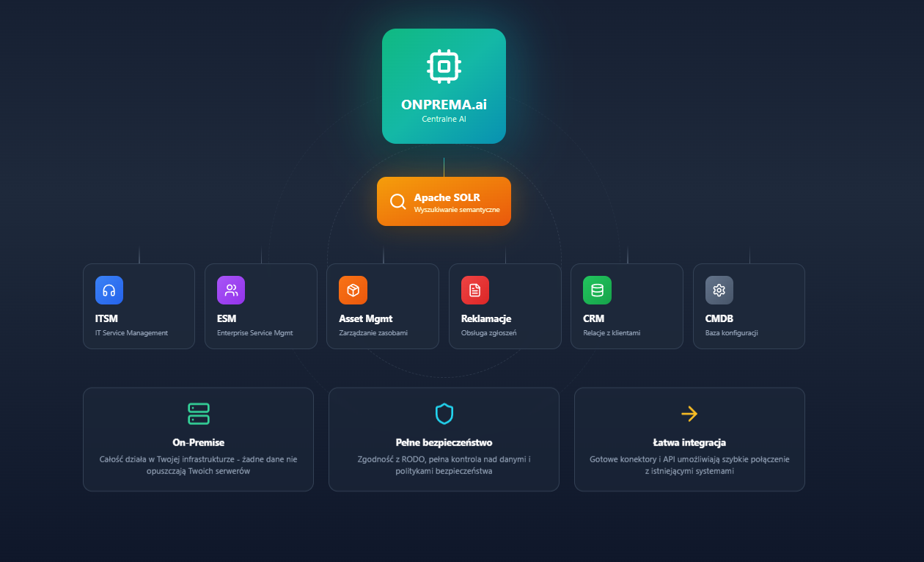The image size is (924, 562).
Task: Click the Obsługa zgłoszeń description
Action: (489, 333)
